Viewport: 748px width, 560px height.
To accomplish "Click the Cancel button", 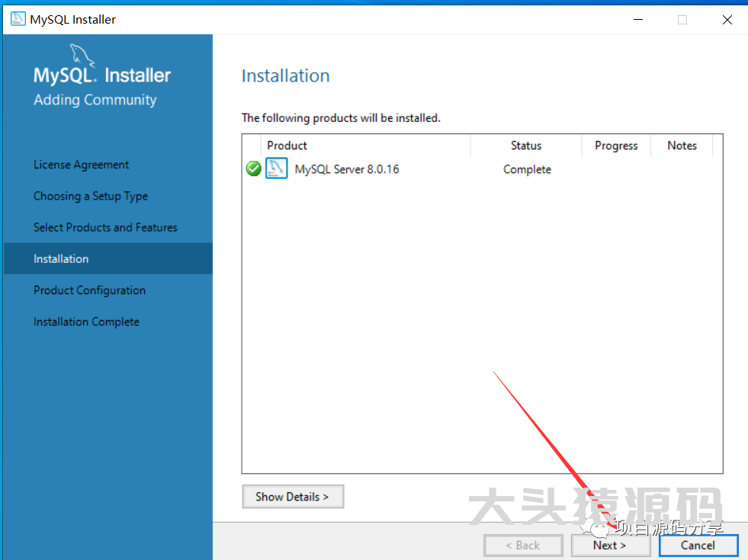I will click(x=698, y=546).
